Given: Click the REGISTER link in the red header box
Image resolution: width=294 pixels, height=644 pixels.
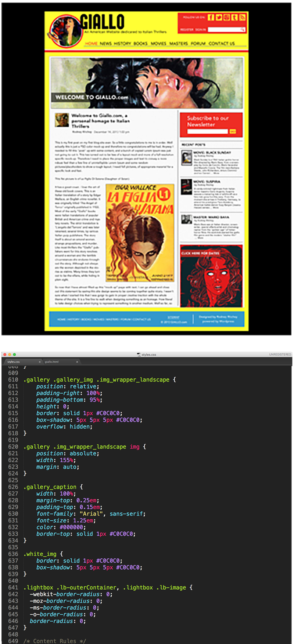Looking at the screenshot, I should pos(187,29).
